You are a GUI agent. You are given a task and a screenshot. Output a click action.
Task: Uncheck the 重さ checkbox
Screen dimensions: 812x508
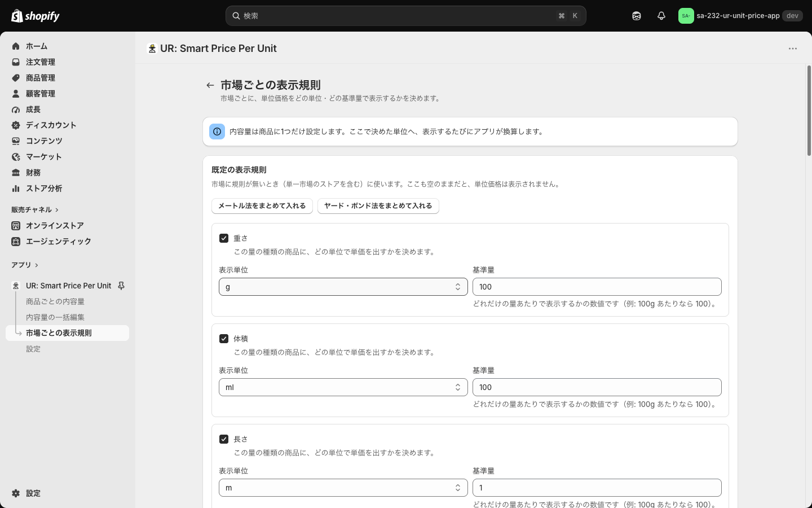pos(224,238)
